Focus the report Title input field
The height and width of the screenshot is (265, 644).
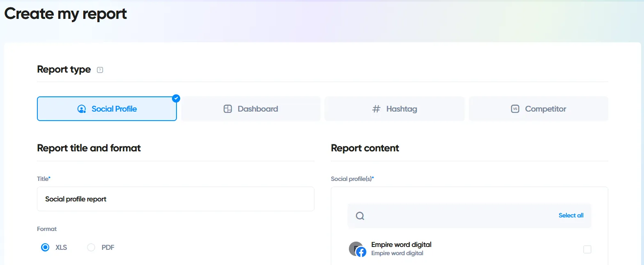click(176, 199)
